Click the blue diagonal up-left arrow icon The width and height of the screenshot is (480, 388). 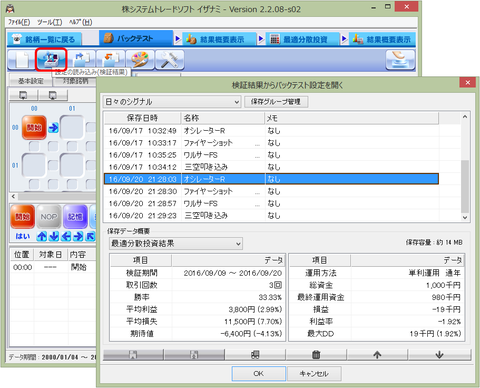(91, 236)
